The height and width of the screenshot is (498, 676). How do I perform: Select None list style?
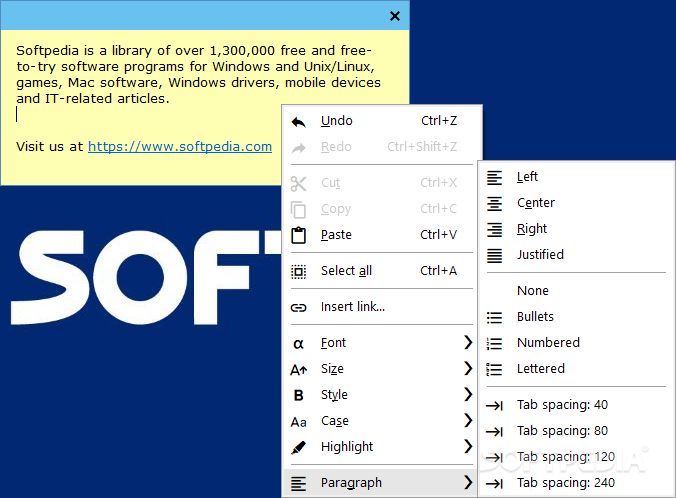[576, 291]
